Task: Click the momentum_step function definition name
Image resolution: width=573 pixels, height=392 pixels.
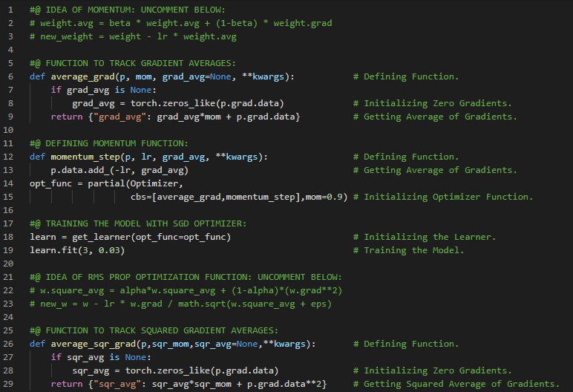Action: 85,157
